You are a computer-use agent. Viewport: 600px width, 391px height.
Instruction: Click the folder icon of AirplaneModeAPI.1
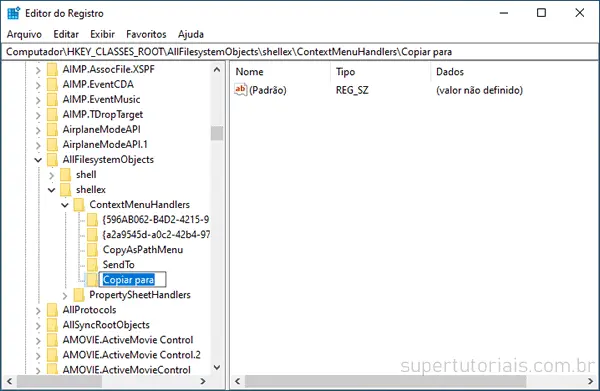(x=52, y=145)
